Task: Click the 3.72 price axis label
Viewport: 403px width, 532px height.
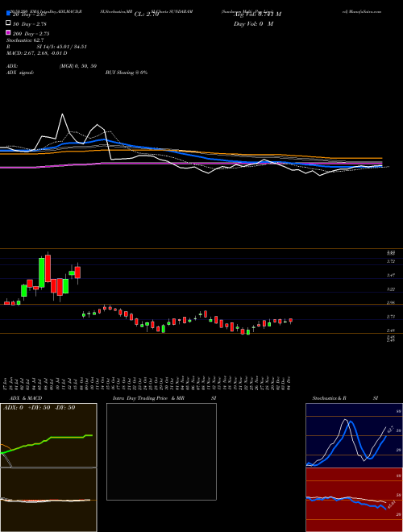Action: [391, 261]
